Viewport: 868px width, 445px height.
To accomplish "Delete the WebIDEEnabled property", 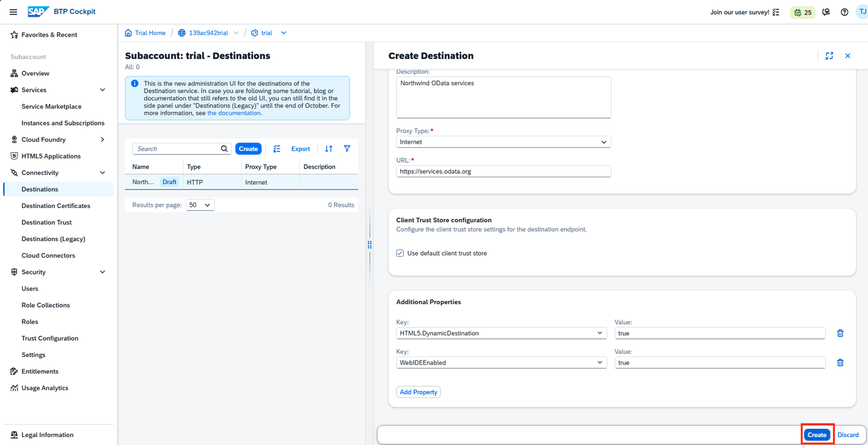I will 840,363.
